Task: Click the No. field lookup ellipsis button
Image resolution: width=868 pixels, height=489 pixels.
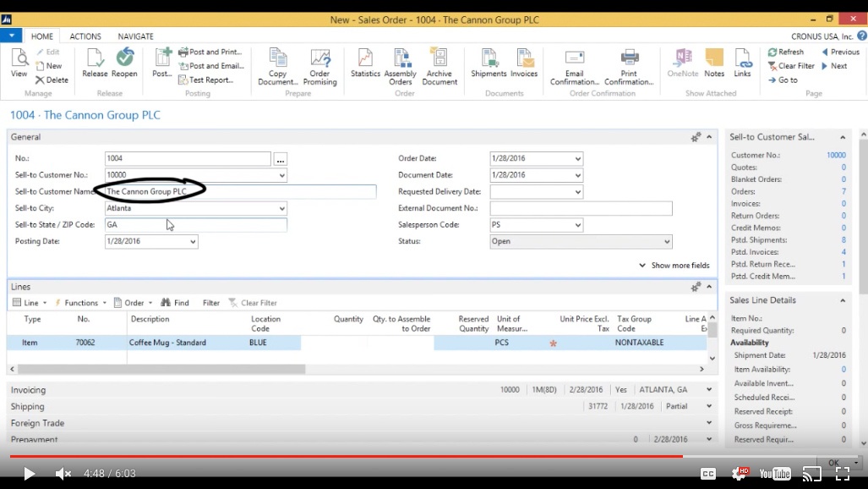Action: 280,159
